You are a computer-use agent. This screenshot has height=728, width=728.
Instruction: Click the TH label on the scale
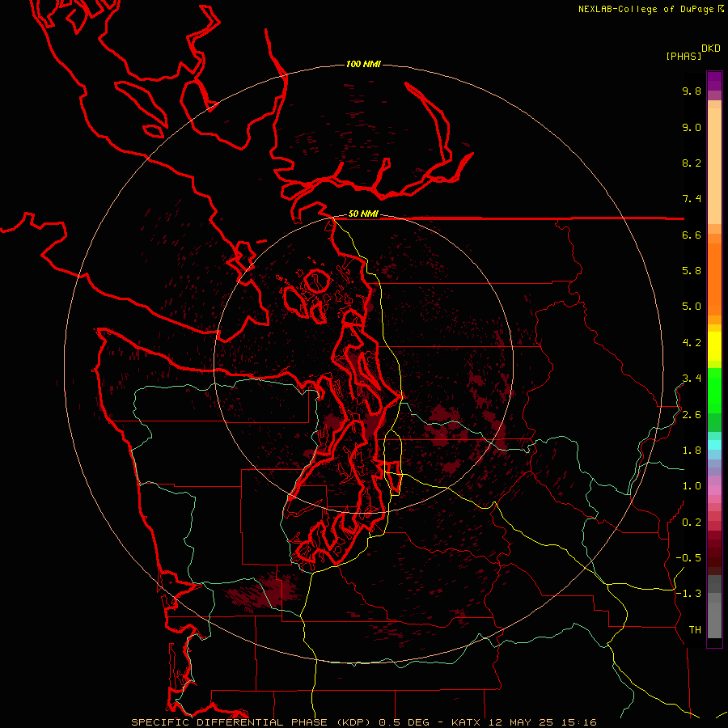click(x=695, y=630)
